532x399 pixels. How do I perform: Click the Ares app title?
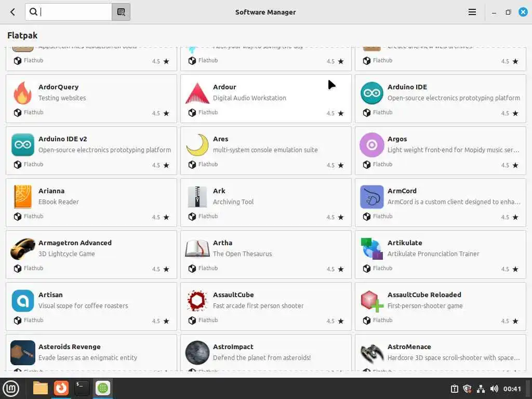pyautogui.click(x=220, y=139)
